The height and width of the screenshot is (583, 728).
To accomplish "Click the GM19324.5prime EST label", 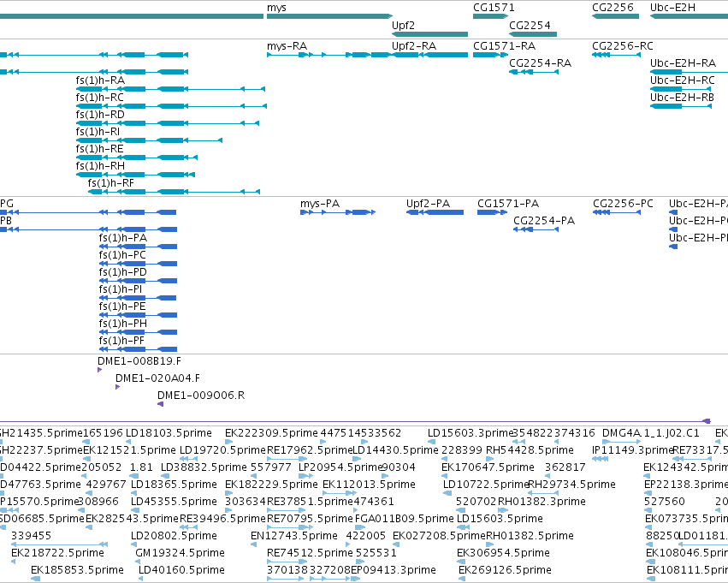I will point(181,553).
